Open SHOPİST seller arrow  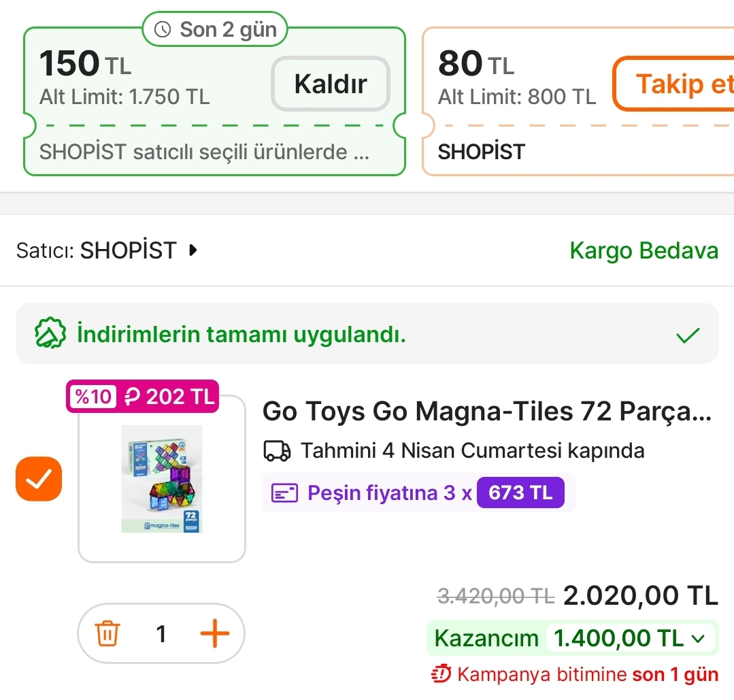point(193,250)
